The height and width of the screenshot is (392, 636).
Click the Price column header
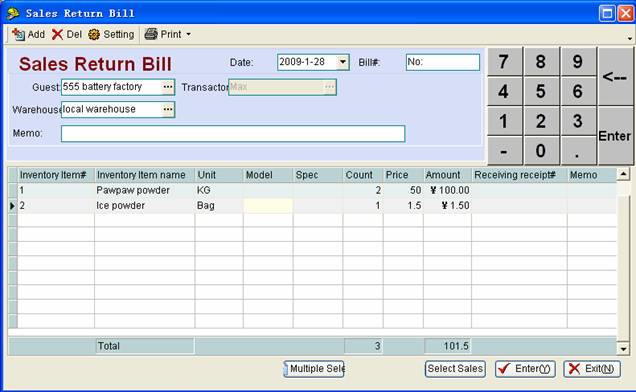pos(403,175)
